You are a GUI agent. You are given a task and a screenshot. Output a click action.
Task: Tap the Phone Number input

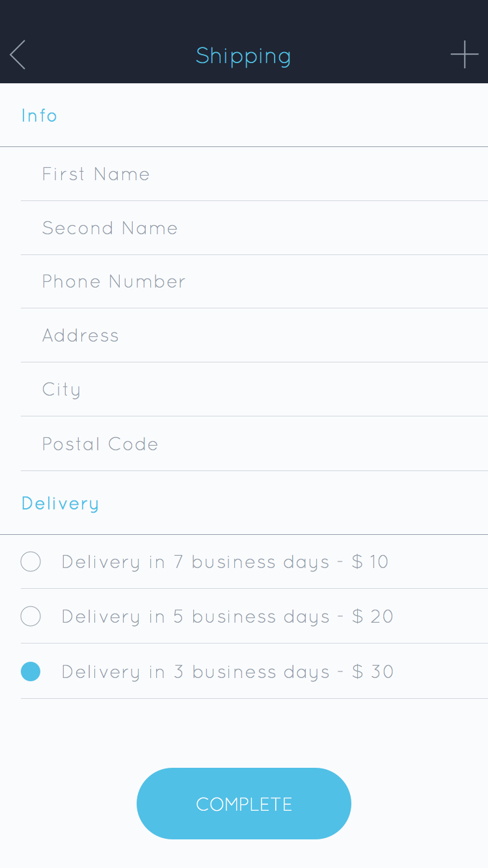point(254,281)
